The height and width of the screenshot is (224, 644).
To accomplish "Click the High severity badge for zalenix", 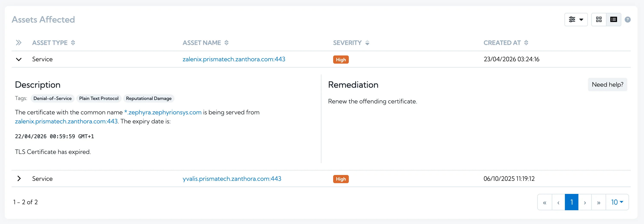I will tap(341, 59).
